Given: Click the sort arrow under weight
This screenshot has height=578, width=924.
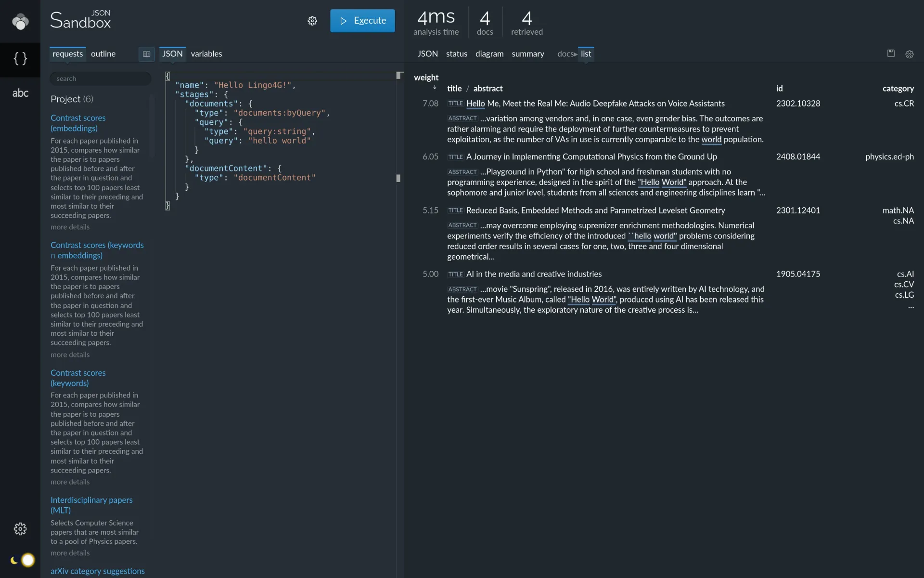Looking at the screenshot, I should point(435,87).
